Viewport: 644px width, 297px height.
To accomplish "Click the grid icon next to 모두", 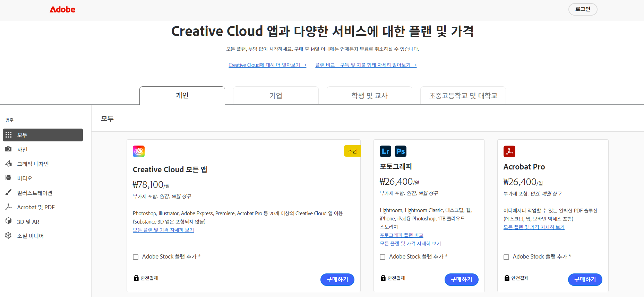I will (9, 135).
